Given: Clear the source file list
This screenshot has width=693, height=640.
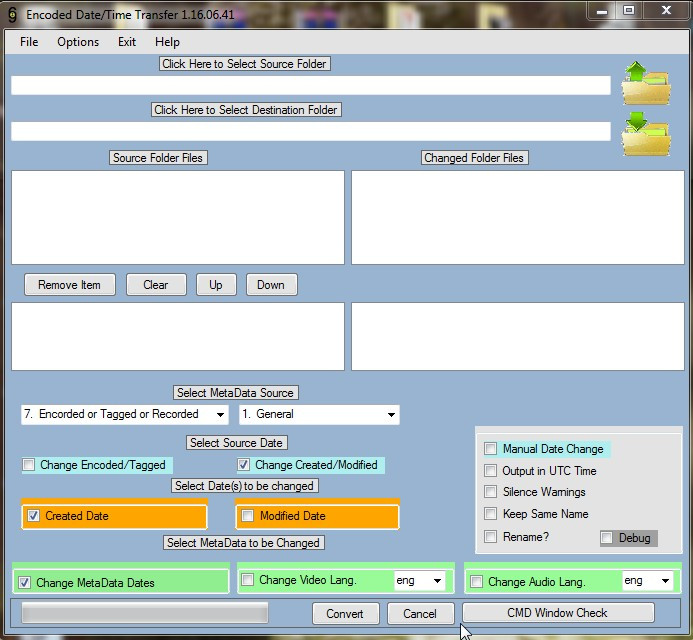Looking at the screenshot, I should tap(156, 285).
